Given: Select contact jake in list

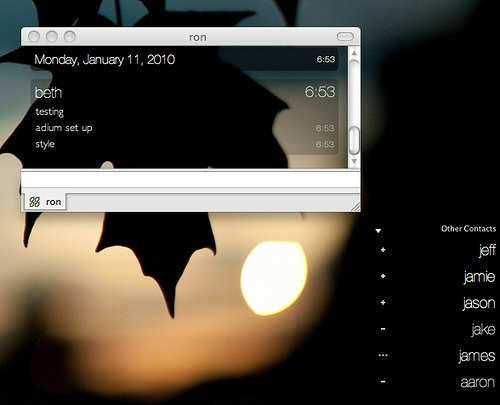Looking at the screenshot, I should pos(483,329).
